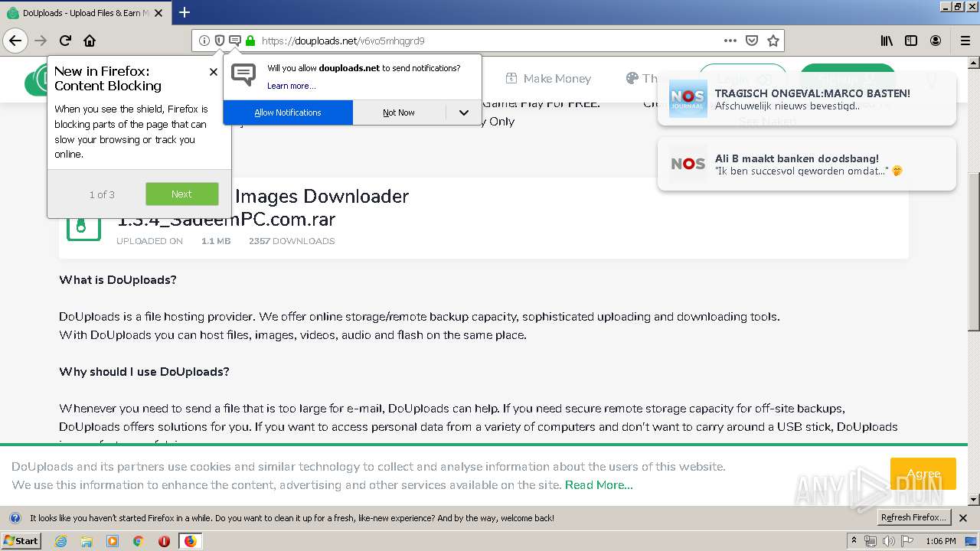Screen dimensions: 980x551
Task: Click the '1.1 MB' file size text
Action: point(216,241)
